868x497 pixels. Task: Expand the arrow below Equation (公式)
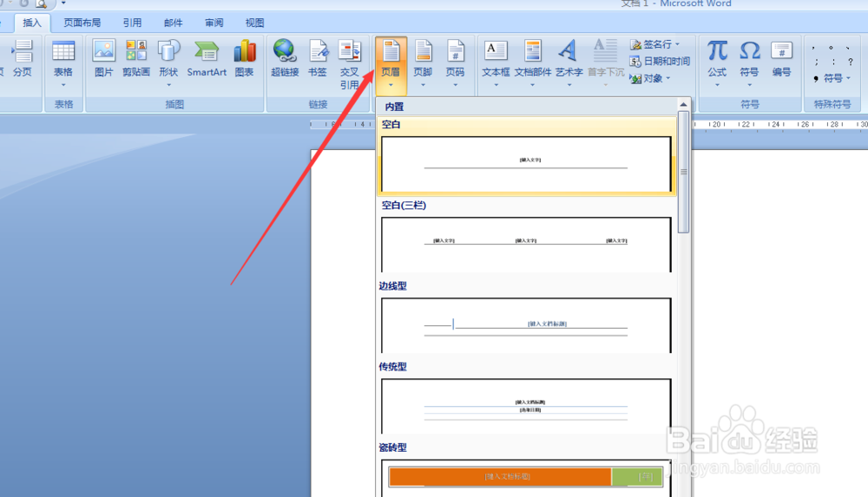pyautogui.click(x=717, y=85)
